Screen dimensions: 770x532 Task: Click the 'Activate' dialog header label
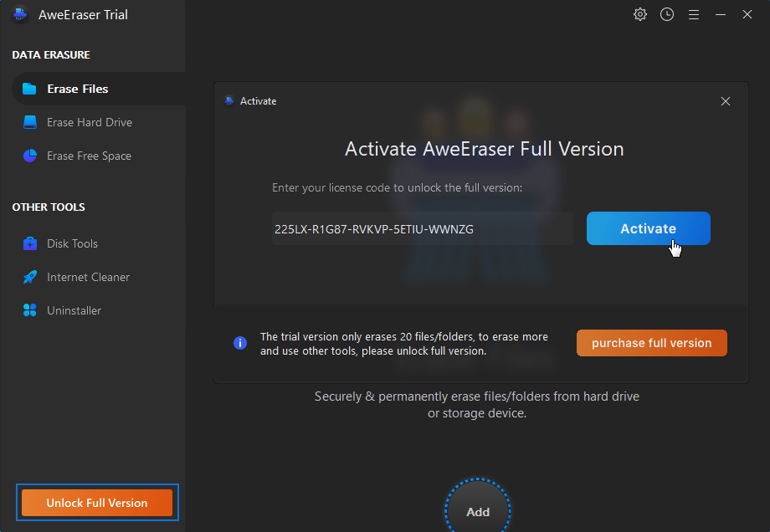[259, 101]
